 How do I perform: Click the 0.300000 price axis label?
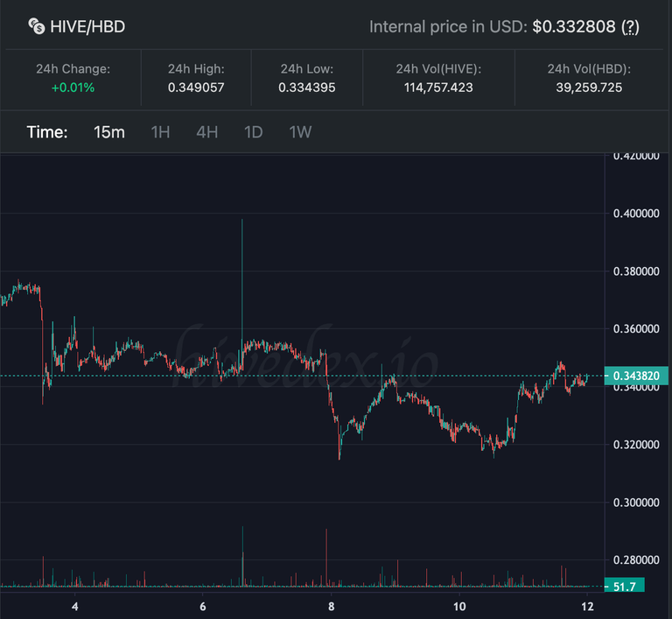coord(636,503)
